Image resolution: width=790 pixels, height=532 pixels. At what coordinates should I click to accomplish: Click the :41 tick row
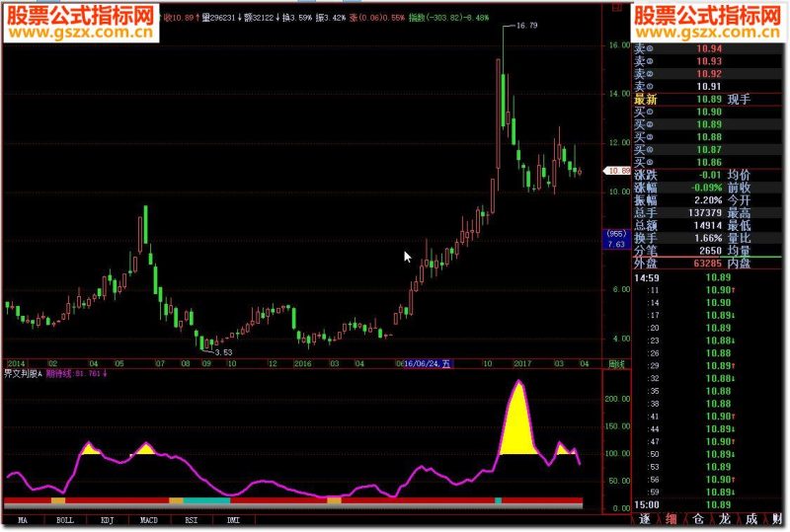click(x=708, y=417)
